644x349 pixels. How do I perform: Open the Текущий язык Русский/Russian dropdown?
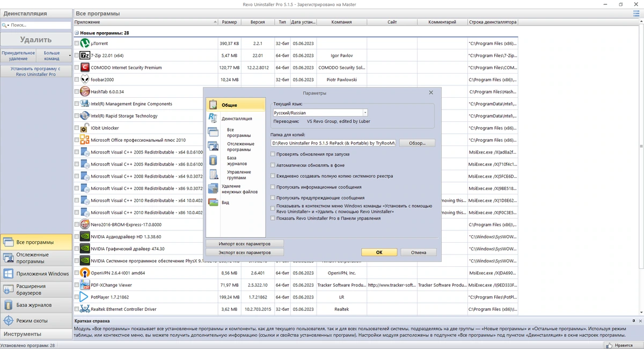tap(365, 113)
